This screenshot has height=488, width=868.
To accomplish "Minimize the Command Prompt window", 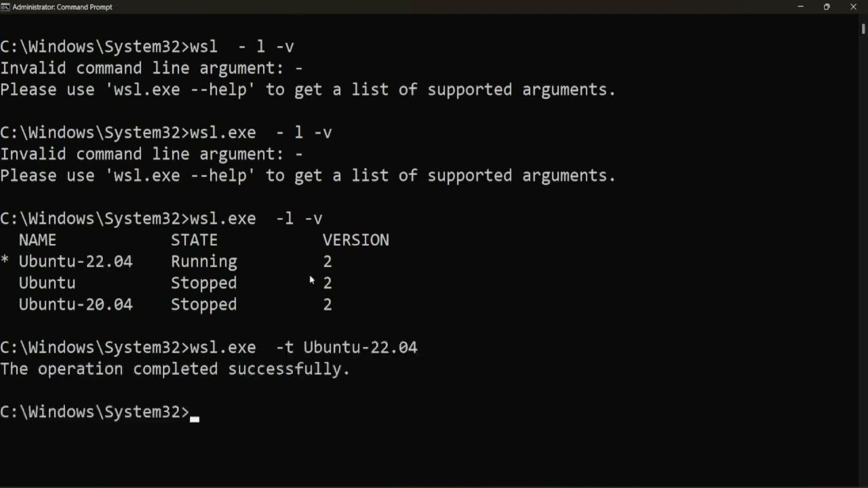I will [x=800, y=7].
